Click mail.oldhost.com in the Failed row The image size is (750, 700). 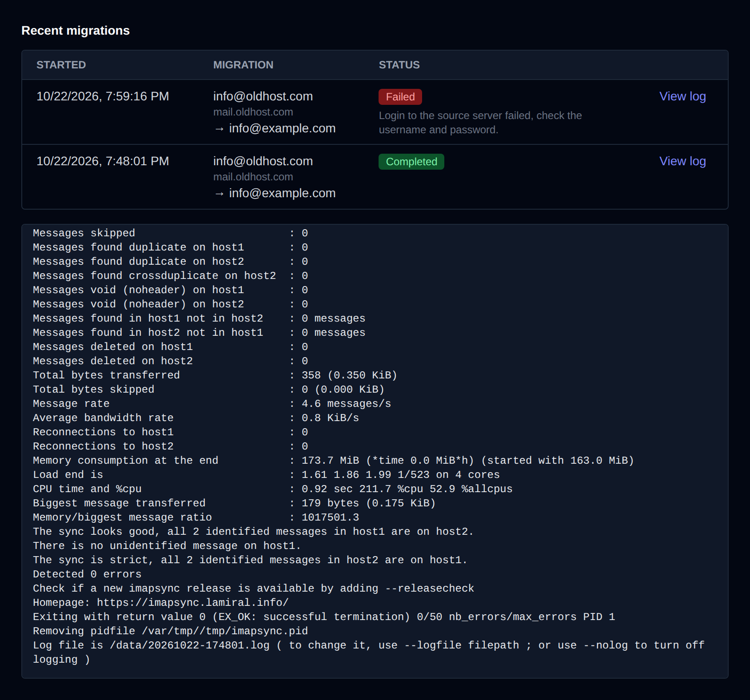[x=253, y=112]
